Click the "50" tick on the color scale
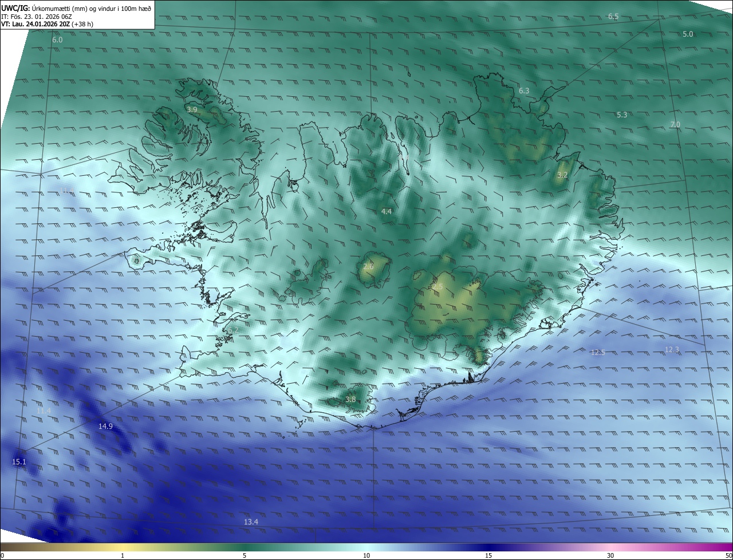 coord(728,555)
